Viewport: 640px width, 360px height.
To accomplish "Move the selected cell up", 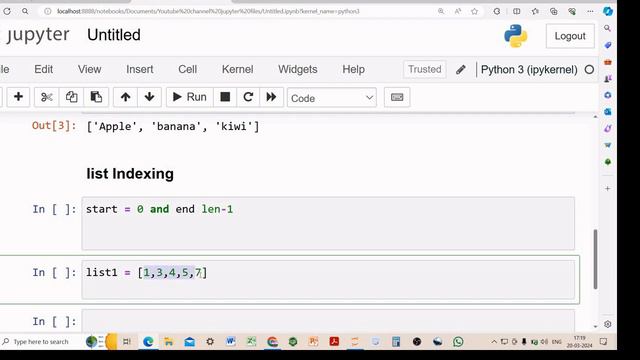I will point(125,97).
